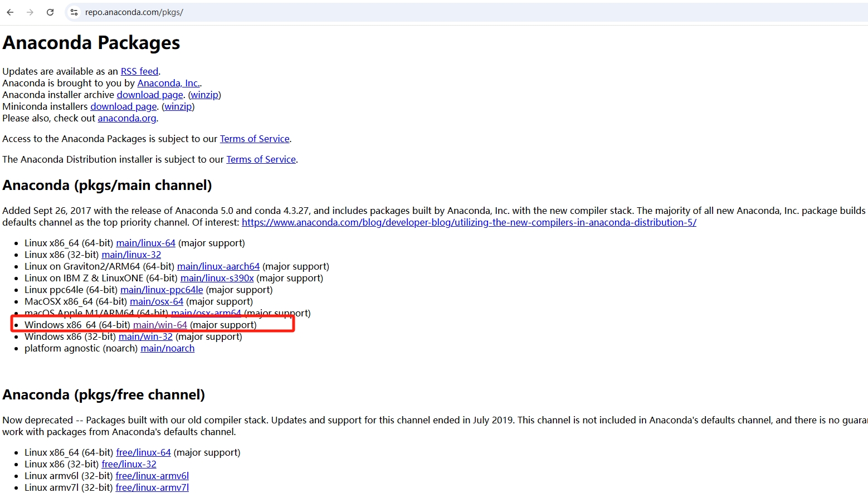Click the text Linux ppc64le (64-bit)
The height and width of the screenshot is (493, 868).
(71, 290)
